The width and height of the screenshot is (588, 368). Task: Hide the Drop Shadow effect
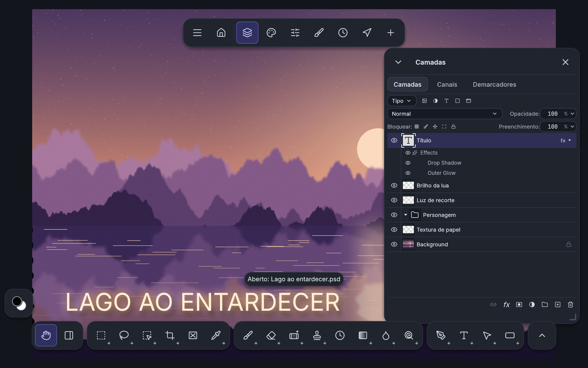click(408, 163)
